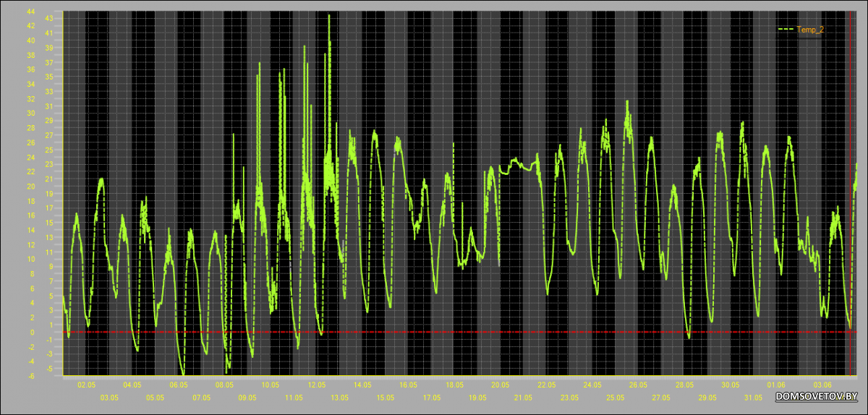Image resolution: width=868 pixels, height=415 pixels.
Task: Click the 09.05 date label
Action: point(247,398)
